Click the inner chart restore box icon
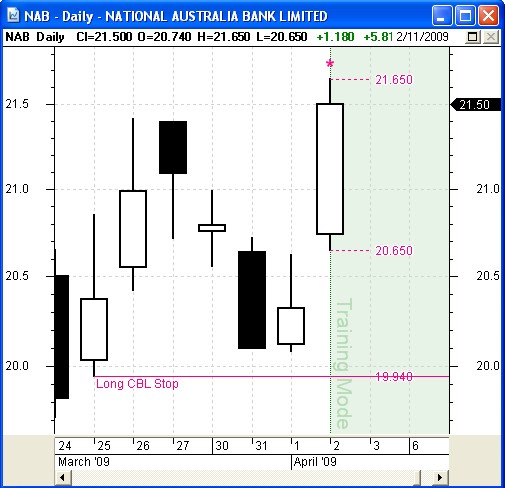Viewport: 505px width, 488px height. [473, 37]
